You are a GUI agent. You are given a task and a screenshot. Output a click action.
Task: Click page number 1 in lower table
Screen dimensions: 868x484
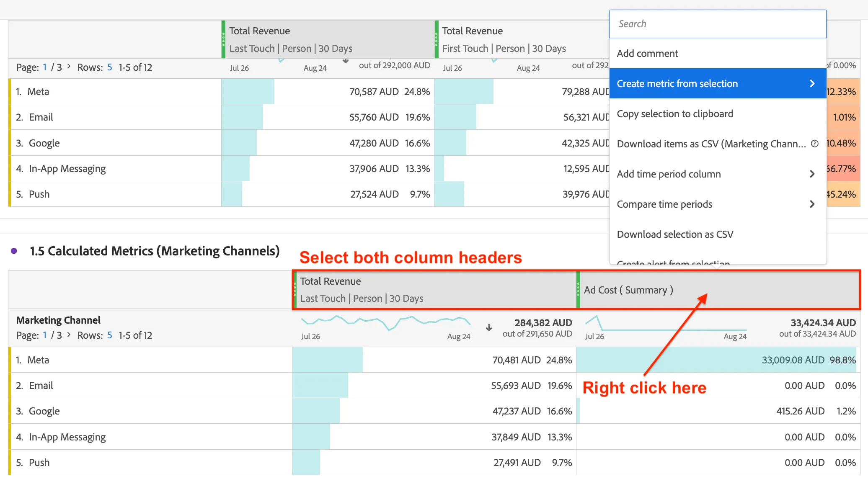45,335
